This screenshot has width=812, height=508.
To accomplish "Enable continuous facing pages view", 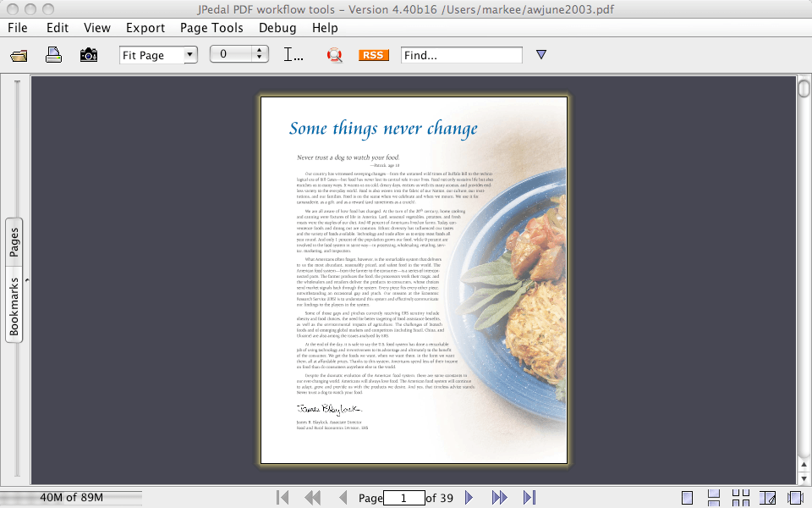I will click(741, 498).
